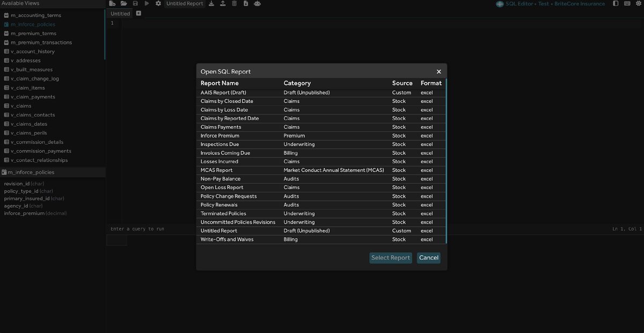
Task: Open the v_claim_payments view
Action: click(32, 97)
